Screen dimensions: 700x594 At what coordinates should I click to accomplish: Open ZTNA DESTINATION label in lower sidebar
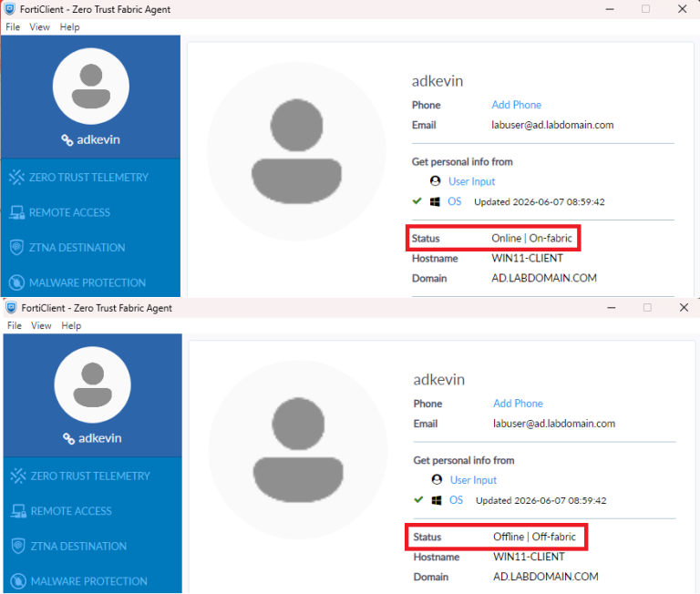pyautogui.click(x=78, y=547)
